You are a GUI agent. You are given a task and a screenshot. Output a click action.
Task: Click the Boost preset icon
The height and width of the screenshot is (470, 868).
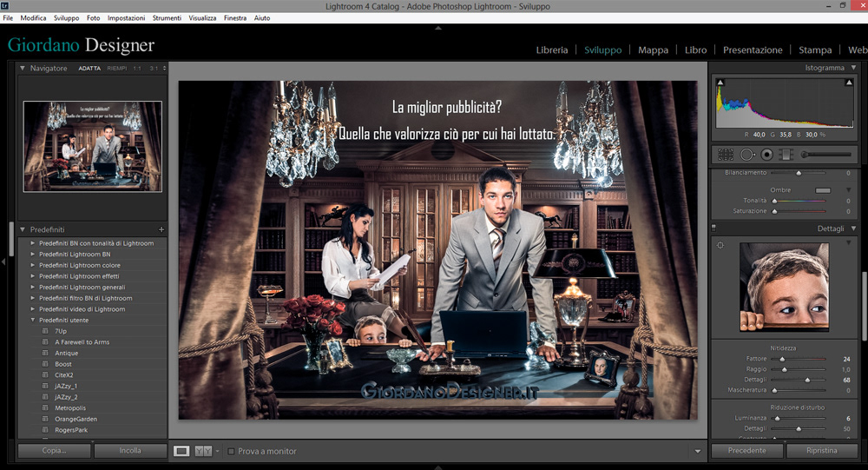(45, 364)
